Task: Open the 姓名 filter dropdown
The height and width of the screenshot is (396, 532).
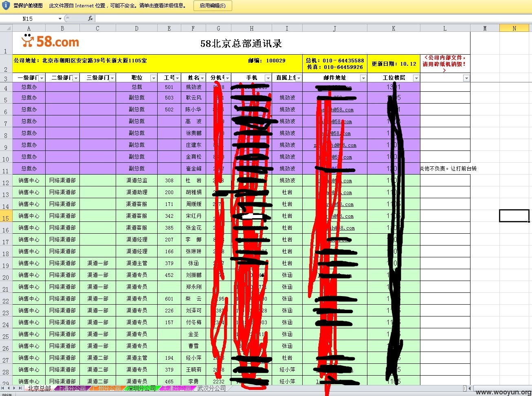Action: [202, 78]
